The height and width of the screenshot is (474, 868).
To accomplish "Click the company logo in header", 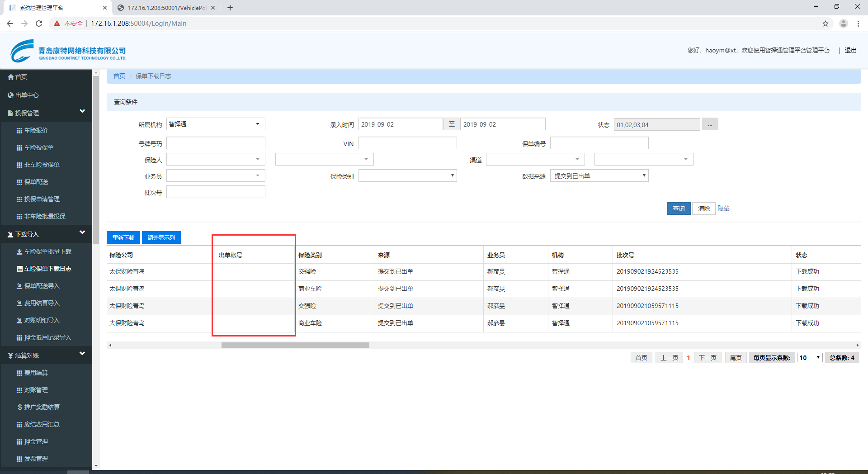I will 68,51.
